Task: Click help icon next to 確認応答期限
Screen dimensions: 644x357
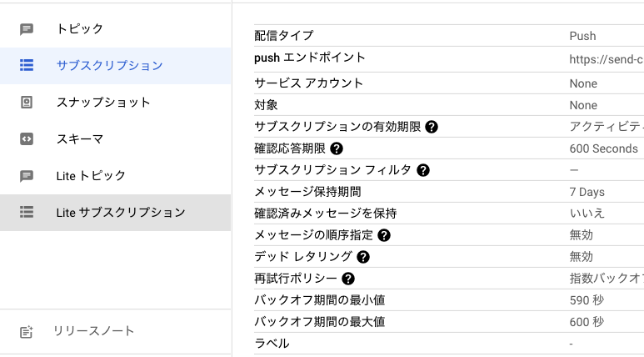Action: click(337, 148)
